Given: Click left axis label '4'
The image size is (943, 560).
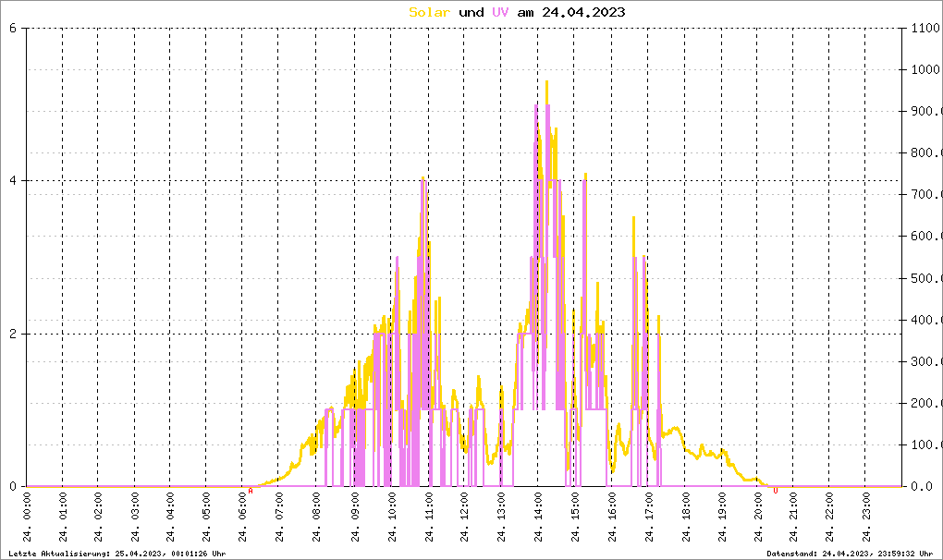Looking at the screenshot, I should [13, 181].
